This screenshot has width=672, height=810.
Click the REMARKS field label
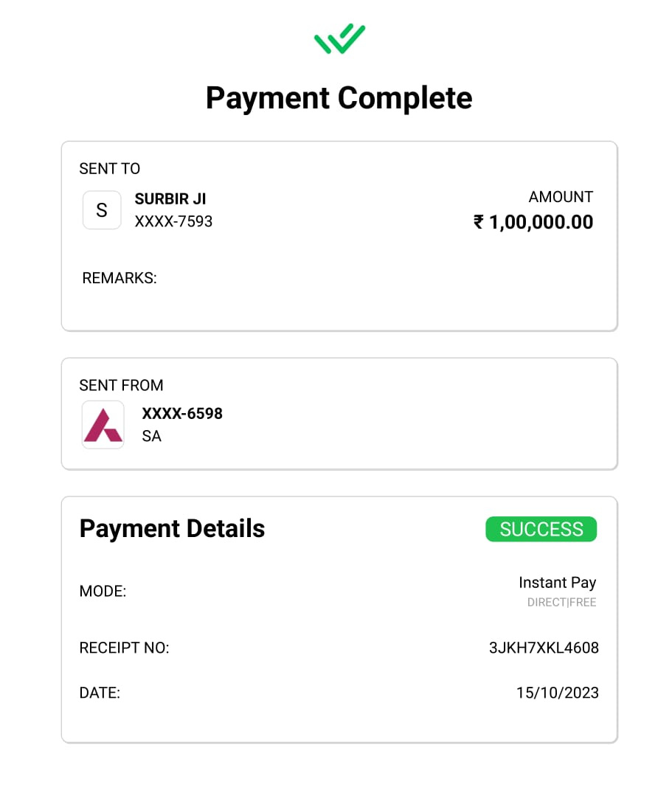[x=119, y=278]
